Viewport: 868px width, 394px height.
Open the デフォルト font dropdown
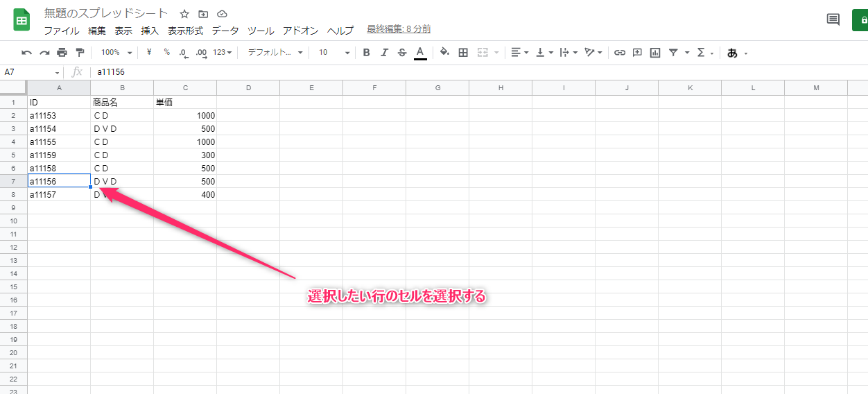click(x=275, y=52)
